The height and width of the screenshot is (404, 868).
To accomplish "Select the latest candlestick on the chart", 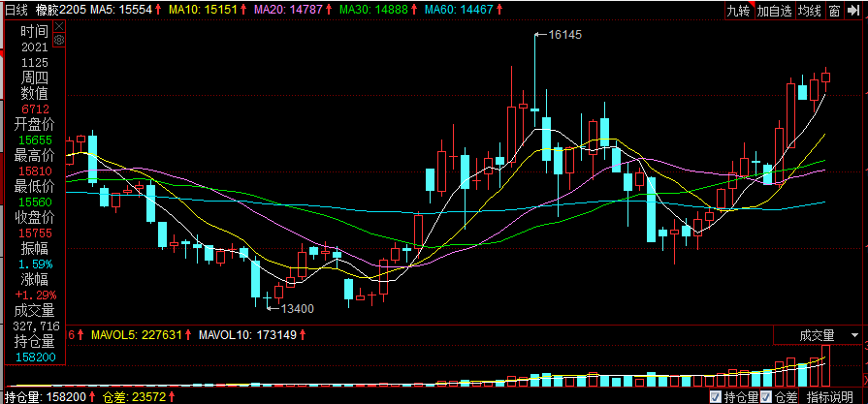I will [826, 78].
